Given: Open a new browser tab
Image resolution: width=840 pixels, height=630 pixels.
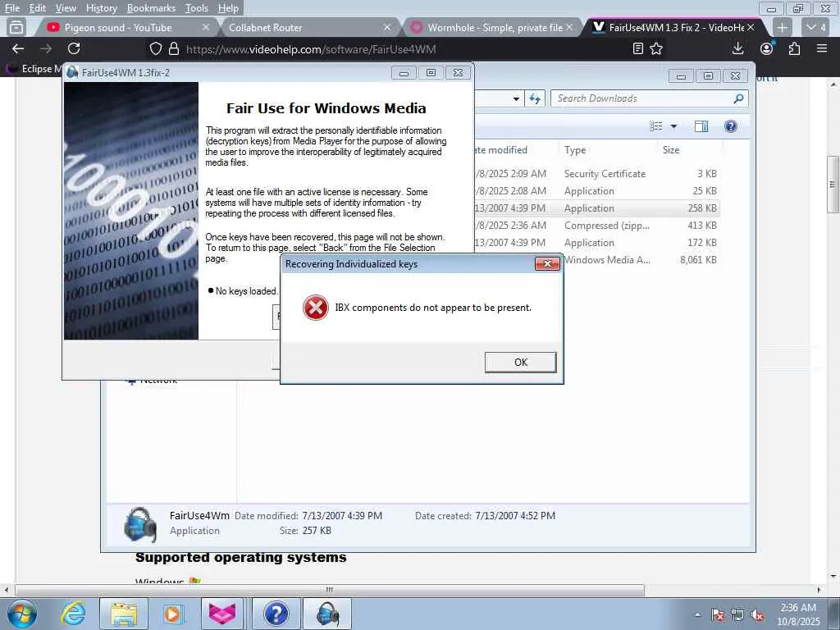Looking at the screenshot, I should [782, 27].
